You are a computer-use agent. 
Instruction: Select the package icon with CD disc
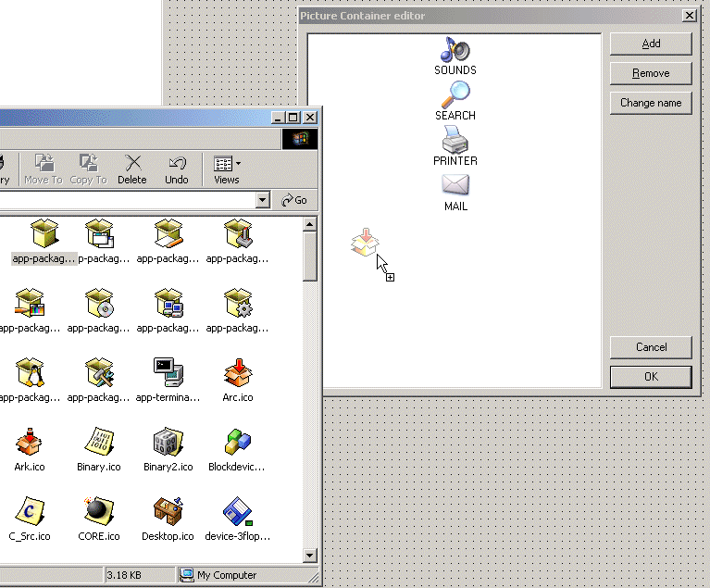[x=99, y=303]
